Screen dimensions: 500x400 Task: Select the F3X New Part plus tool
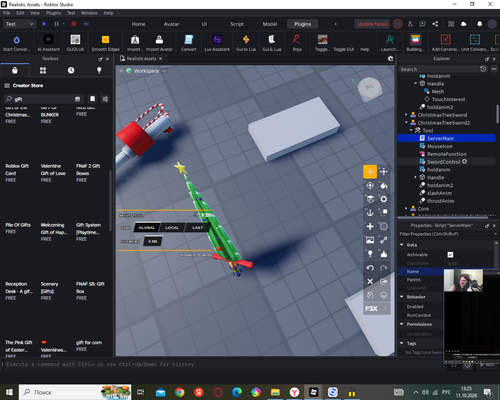[370, 226]
